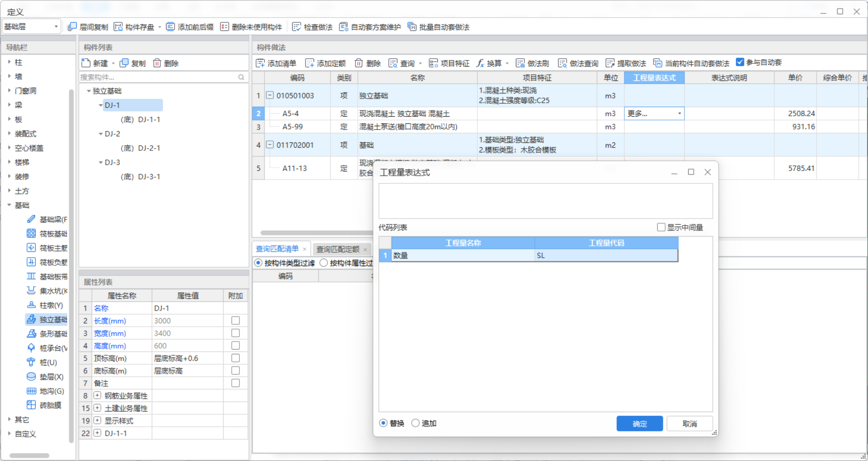This screenshot has width=868, height=461.
Task: Click 工程量代码 column header in dialog
Action: point(606,243)
